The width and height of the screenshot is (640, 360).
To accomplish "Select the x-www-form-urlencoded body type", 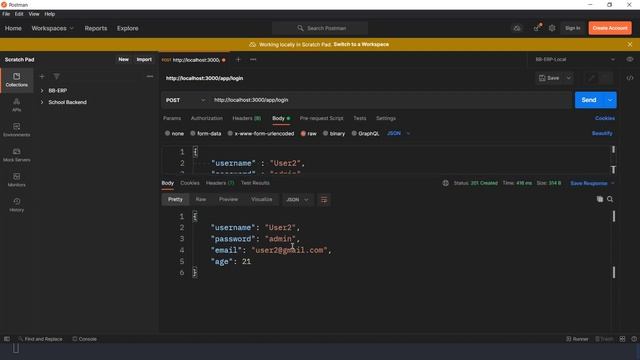I will tap(261, 133).
